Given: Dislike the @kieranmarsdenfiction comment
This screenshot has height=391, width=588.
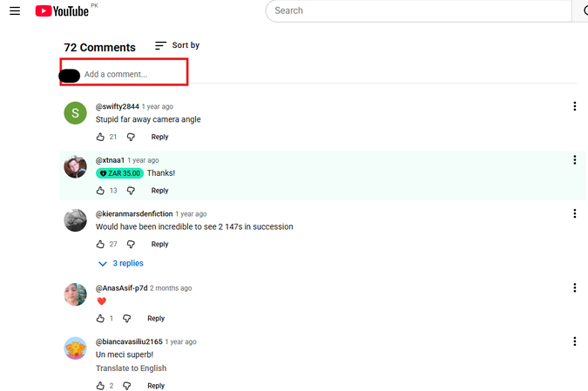Looking at the screenshot, I should 131,245.
